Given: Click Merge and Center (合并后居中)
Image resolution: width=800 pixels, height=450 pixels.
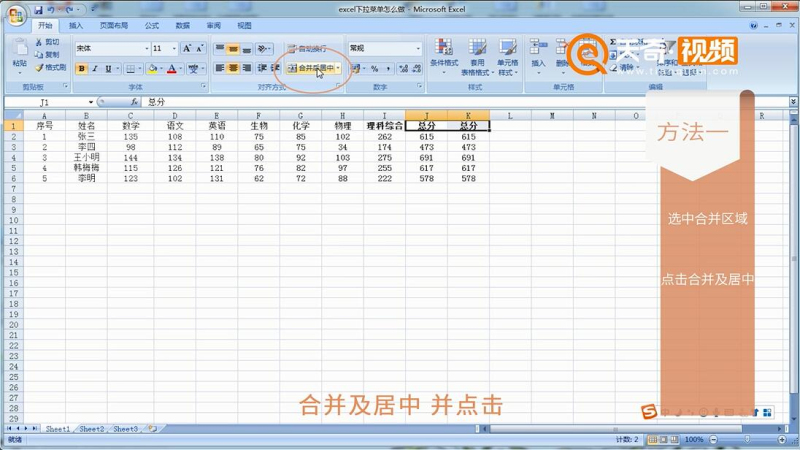Looking at the screenshot, I should 311,68.
